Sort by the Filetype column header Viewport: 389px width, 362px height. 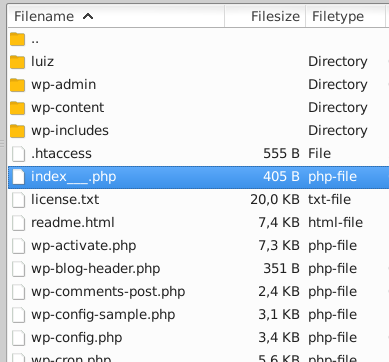click(345, 16)
